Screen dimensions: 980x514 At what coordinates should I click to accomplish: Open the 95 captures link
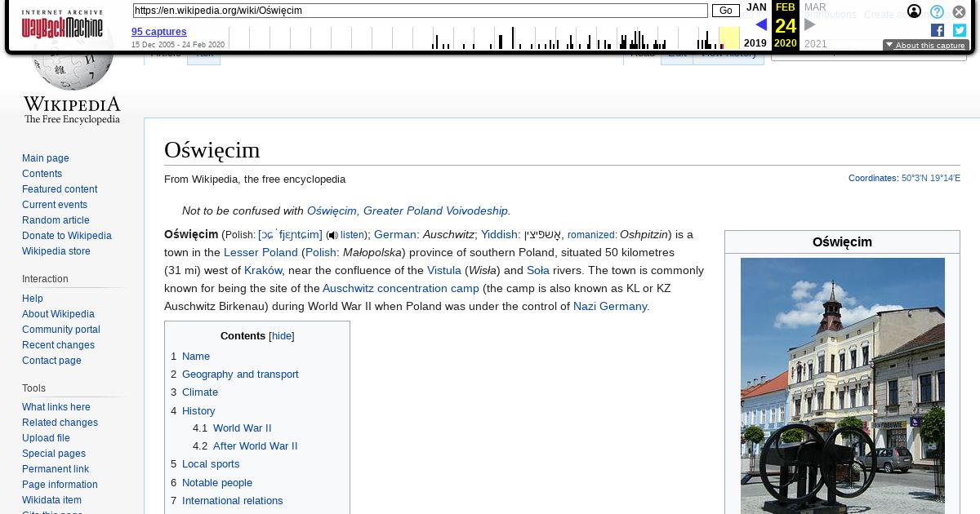(x=159, y=32)
